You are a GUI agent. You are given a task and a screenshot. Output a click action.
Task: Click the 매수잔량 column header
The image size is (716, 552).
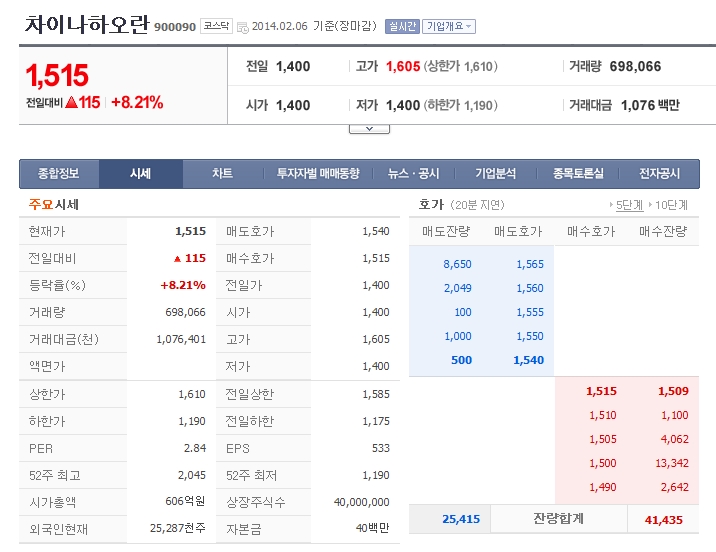(x=663, y=231)
